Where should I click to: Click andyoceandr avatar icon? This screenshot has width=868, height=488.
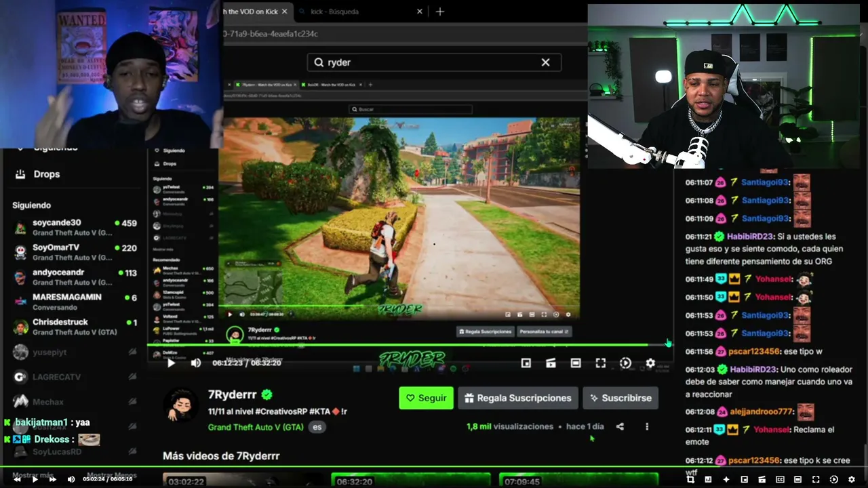point(21,277)
